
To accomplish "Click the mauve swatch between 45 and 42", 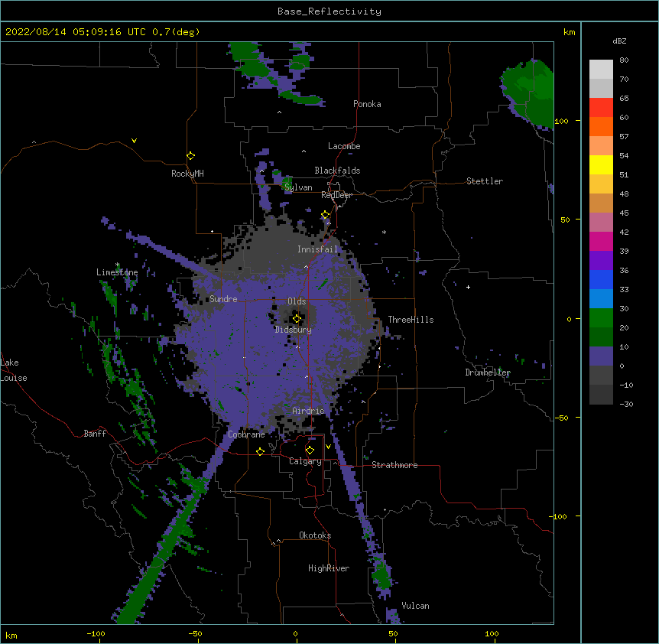I will [x=601, y=223].
